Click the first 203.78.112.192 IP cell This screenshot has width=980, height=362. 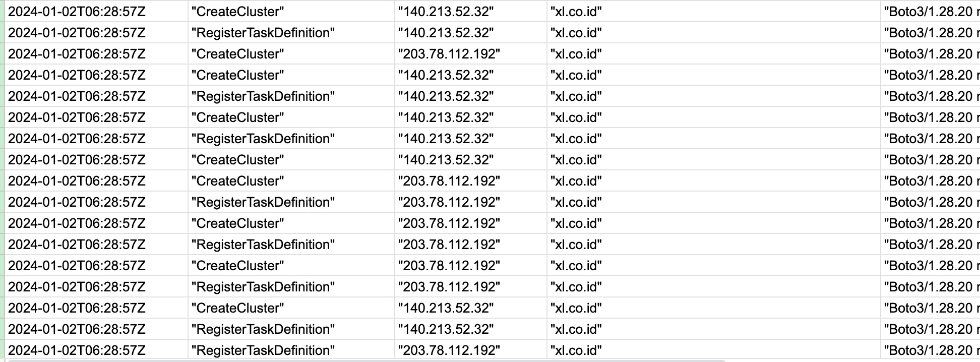(x=449, y=54)
